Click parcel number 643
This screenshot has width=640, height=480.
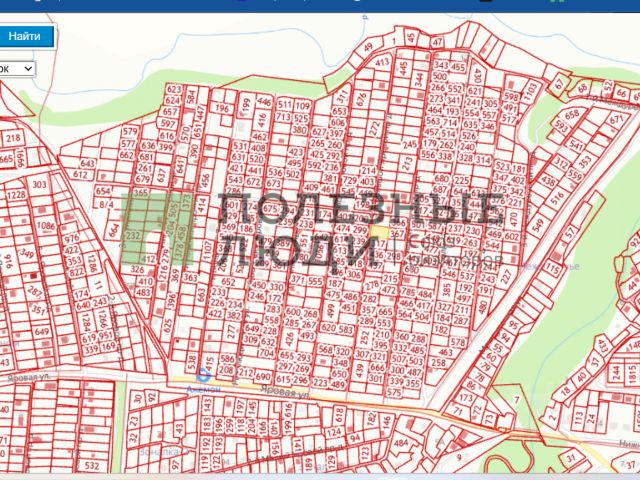tap(87, 164)
